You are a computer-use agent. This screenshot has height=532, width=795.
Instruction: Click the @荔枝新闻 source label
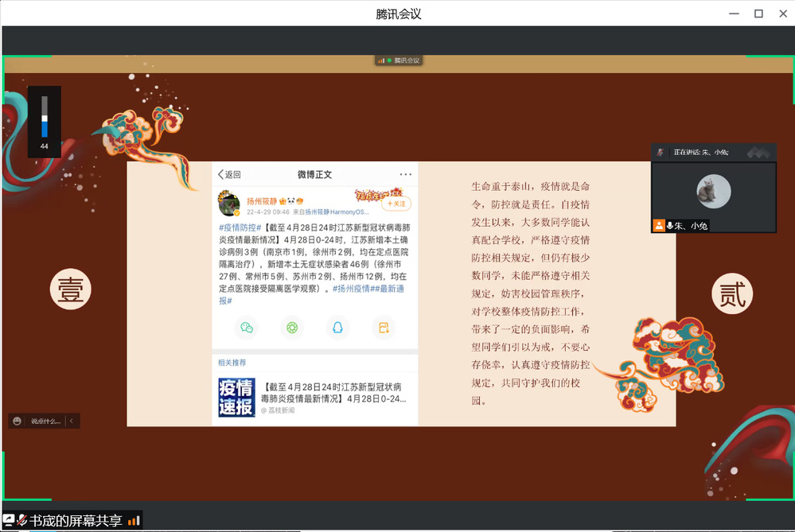(278, 410)
